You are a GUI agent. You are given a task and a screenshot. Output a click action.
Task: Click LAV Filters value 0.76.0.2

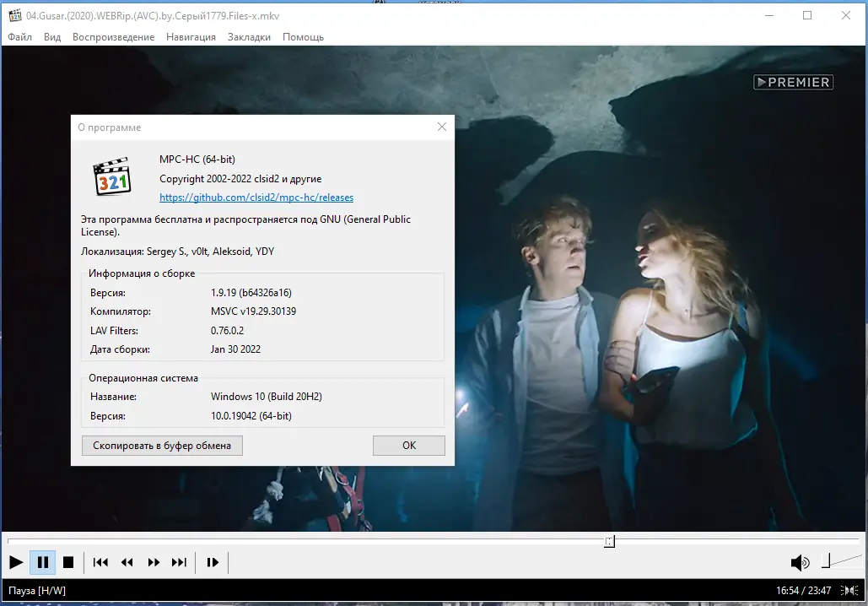[x=227, y=331]
